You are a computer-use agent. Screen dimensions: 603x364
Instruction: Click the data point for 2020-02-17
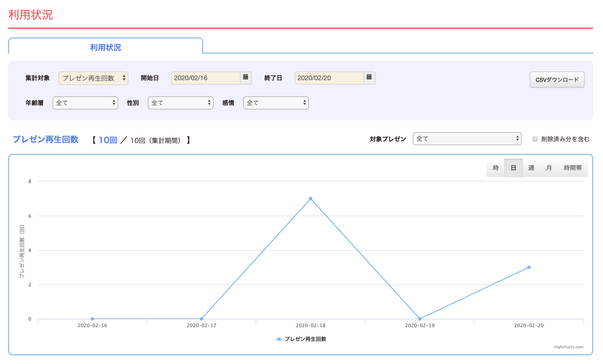click(x=202, y=319)
